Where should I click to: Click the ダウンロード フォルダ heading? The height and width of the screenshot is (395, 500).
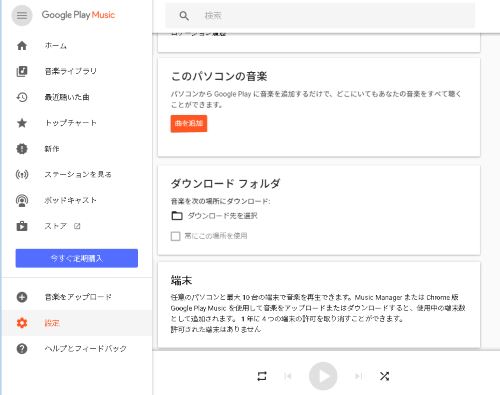[x=226, y=184]
